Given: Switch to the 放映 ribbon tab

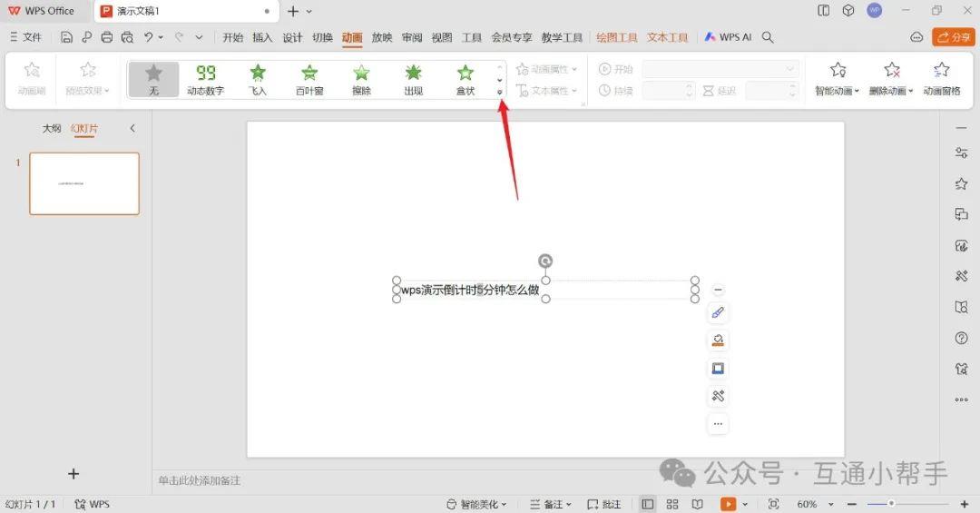Looking at the screenshot, I should [x=382, y=37].
